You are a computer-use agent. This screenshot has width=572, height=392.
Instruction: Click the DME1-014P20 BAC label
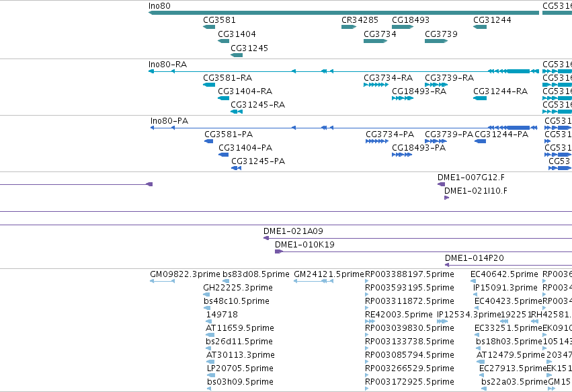pos(475,258)
